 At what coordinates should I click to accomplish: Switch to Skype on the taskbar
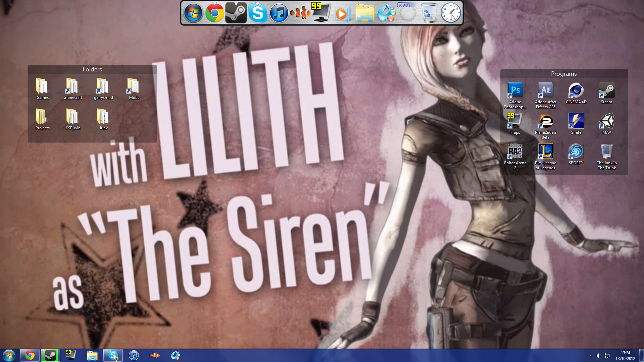click(x=113, y=355)
